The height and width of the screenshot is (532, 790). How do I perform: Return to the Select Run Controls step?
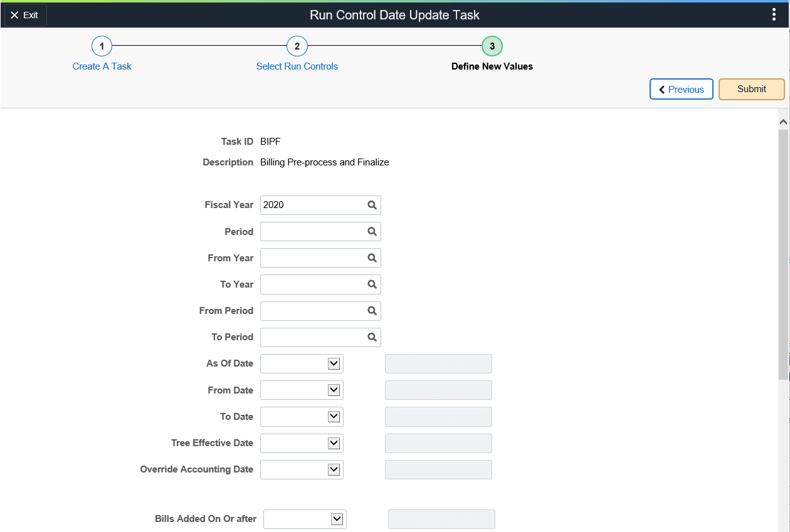(297, 66)
